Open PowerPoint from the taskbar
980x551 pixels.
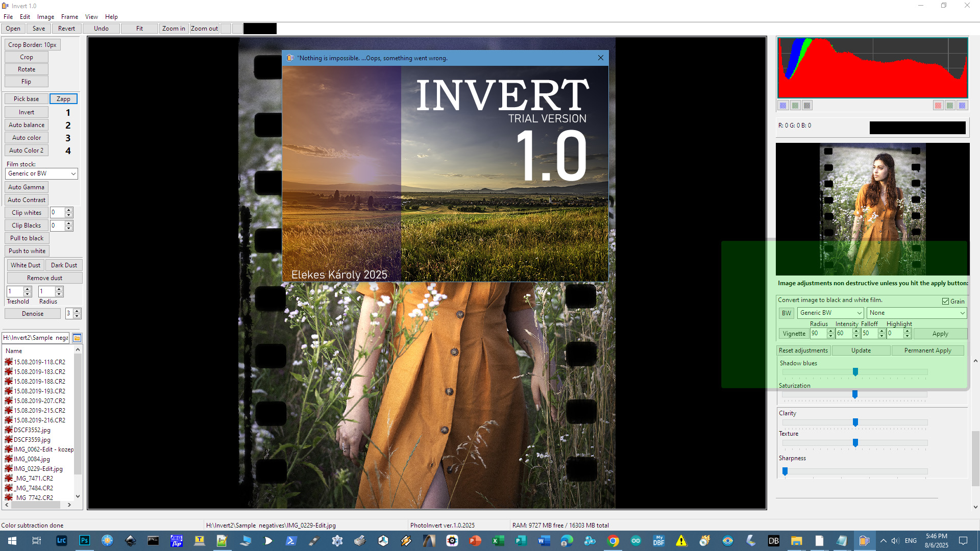click(x=475, y=541)
